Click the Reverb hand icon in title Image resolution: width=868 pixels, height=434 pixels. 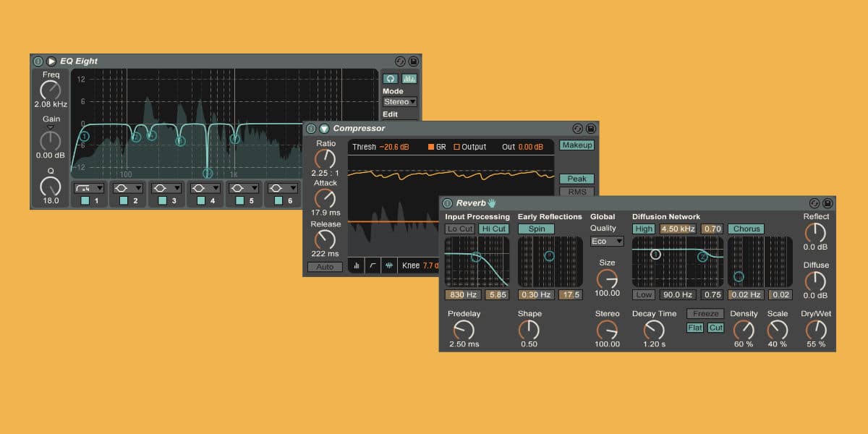(x=492, y=203)
